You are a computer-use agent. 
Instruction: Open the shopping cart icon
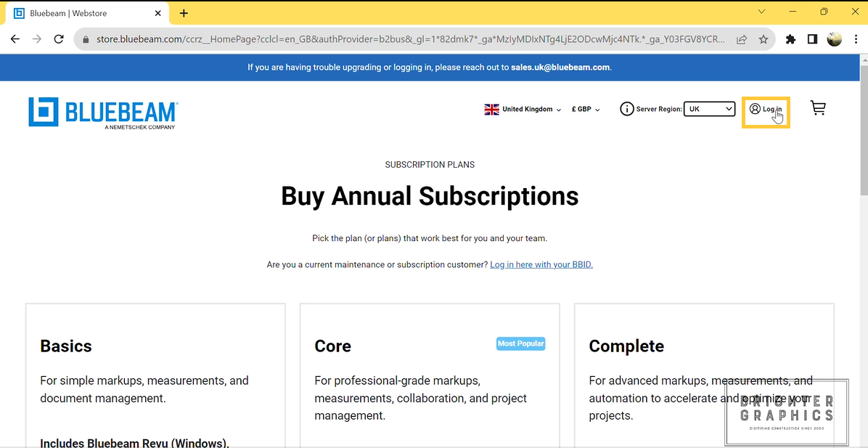(818, 108)
